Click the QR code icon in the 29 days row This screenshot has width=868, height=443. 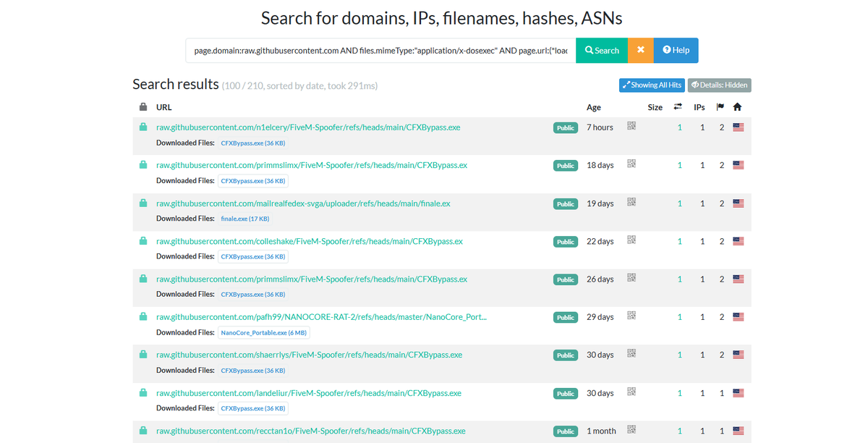631,316
